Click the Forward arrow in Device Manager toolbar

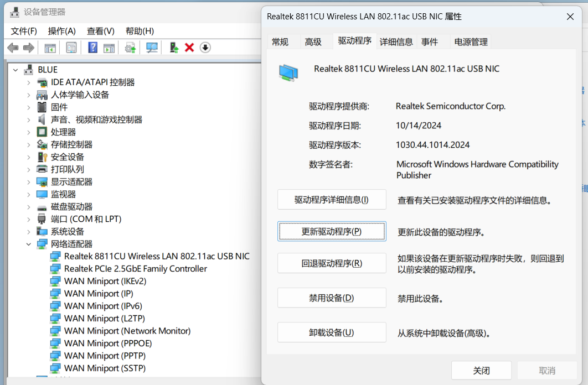(x=28, y=48)
